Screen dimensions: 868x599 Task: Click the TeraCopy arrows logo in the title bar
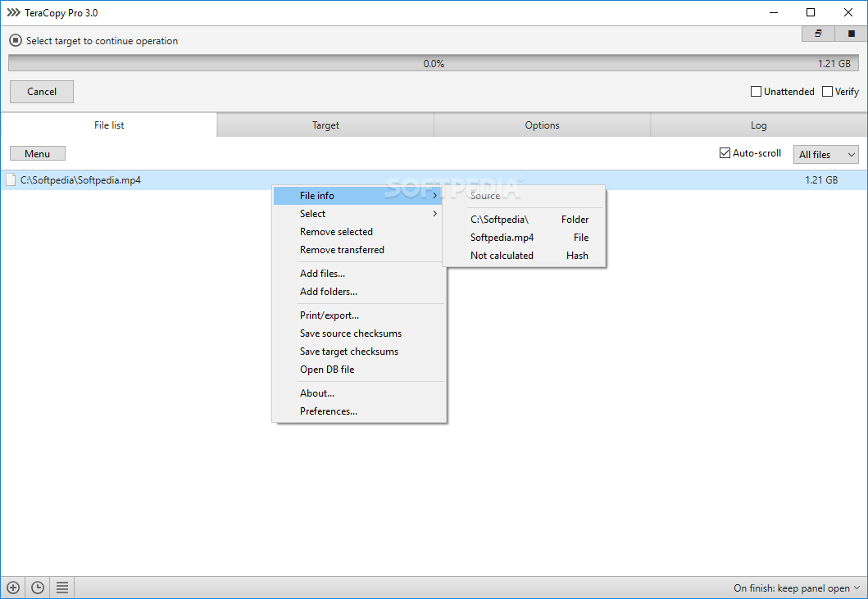[x=13, y=12]
